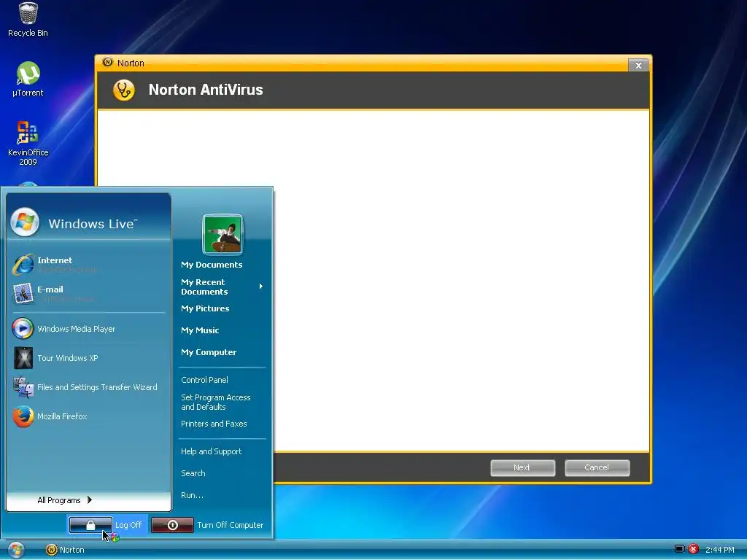The width and height of the screenshot is (747, 560).
Task: Click the Norton logo in title bar
Action: coord(108,63)
